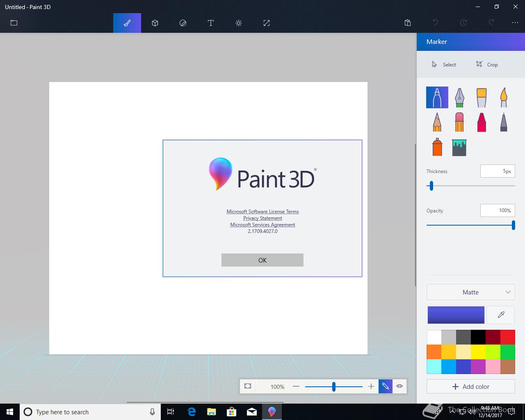525x420 pixels.
Task: Click the Undo arrow
Action: tap(436, 23)
